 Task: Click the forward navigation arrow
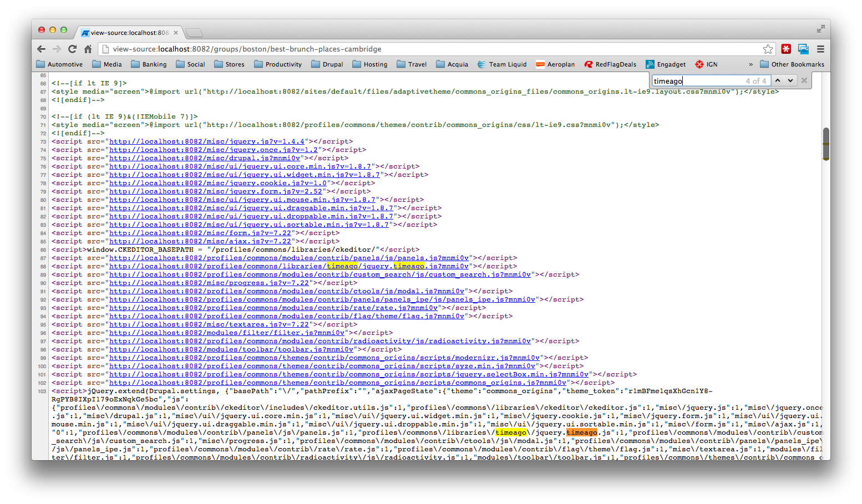57,49
